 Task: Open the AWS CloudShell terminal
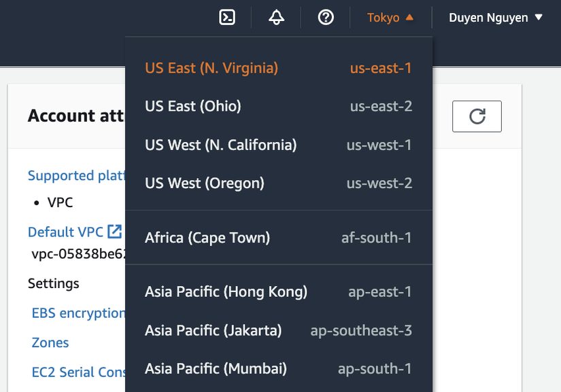click(x=226, y=17)
